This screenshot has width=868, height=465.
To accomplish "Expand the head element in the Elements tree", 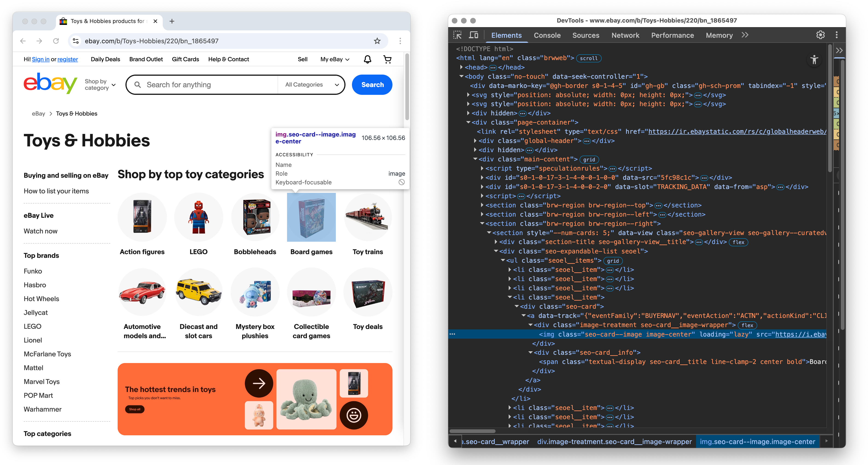I will click(461, 67).
